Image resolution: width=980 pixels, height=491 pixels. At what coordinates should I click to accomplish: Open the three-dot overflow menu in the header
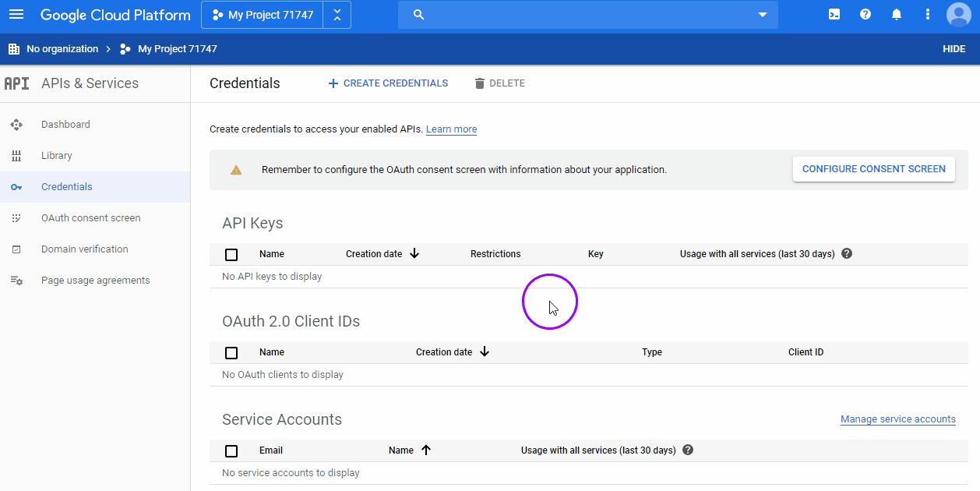[926, 14]
